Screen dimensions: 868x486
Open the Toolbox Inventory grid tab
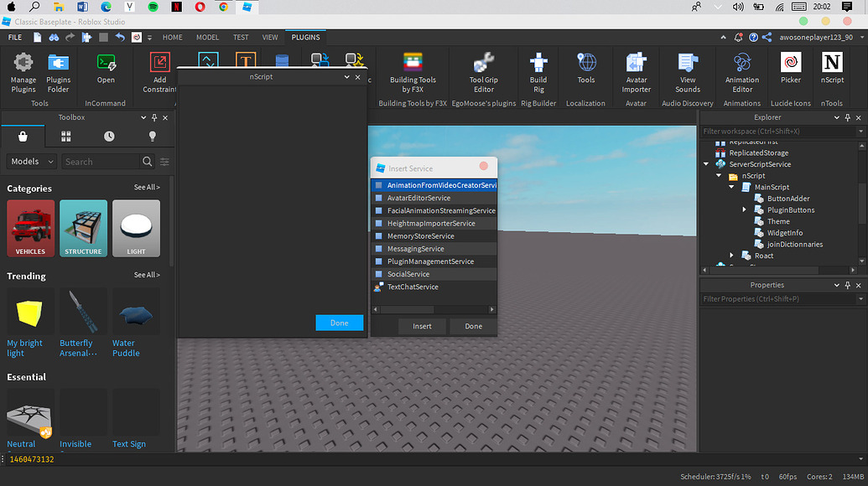[x=66, y=136]
